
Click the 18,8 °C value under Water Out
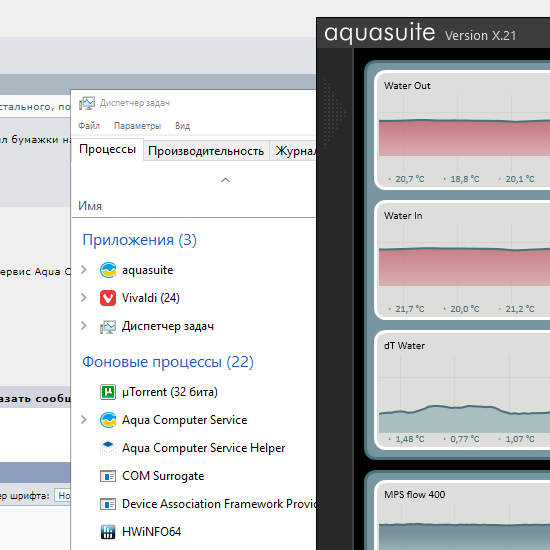coord(465,179)
